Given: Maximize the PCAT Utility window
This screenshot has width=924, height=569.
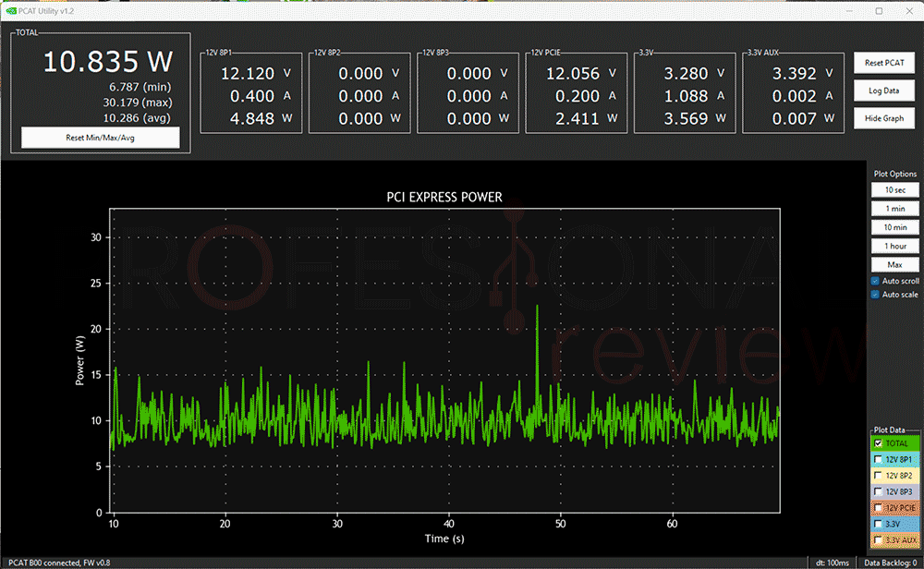Looking at the screenshot, I should [879, 10].
